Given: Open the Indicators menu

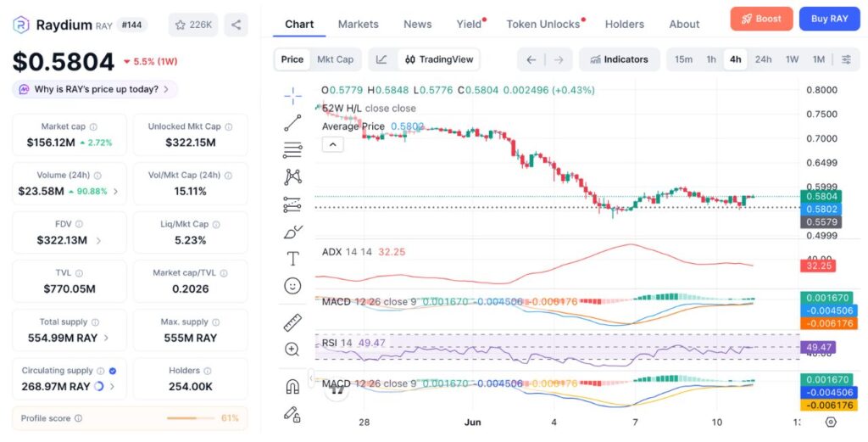Looking at the screenshot, I should pos(620,60).
